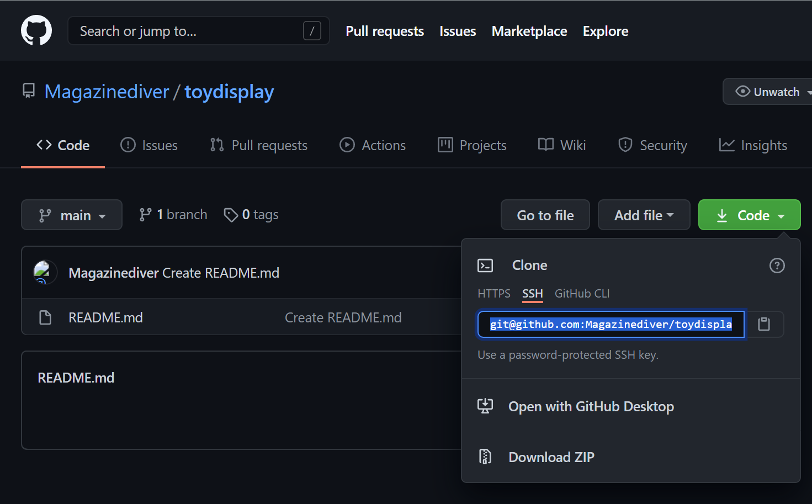Switch to the Pull requests repository tab

[x=259, y=145]
